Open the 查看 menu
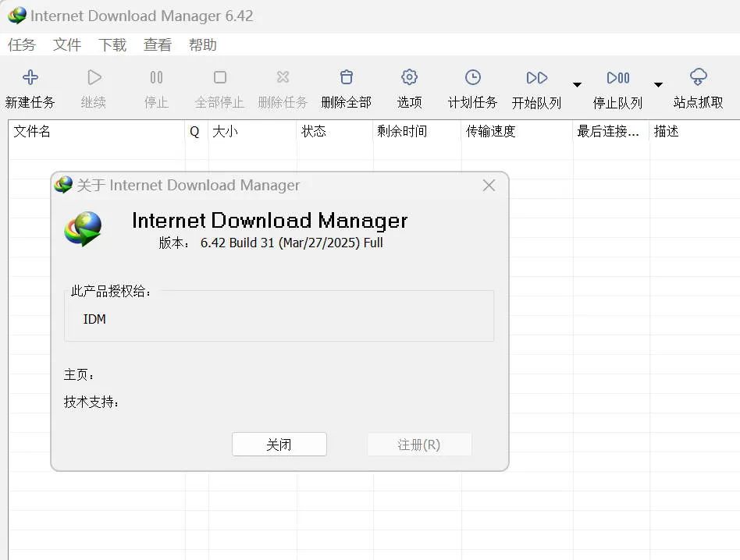 (158, 44)
